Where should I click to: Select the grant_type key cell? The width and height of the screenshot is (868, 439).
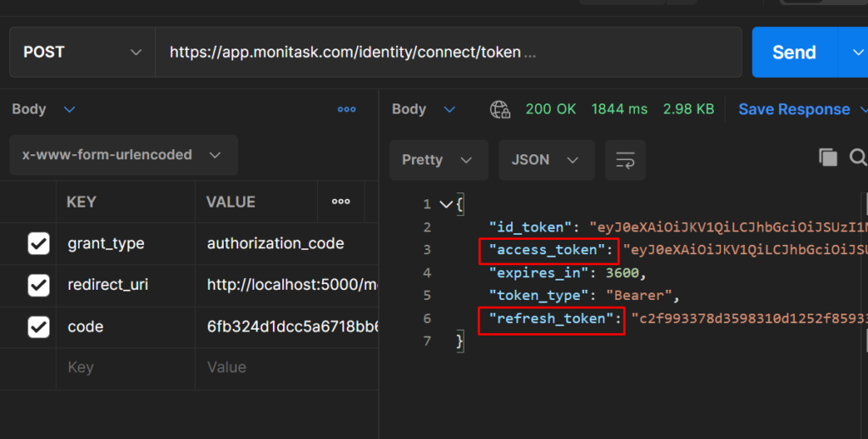click(125, 243)
